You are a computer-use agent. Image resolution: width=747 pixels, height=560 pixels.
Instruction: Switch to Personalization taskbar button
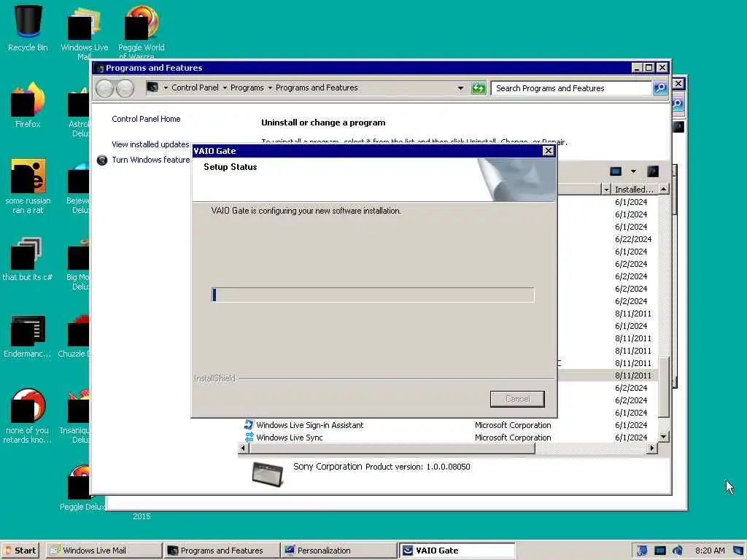[338, 551]
